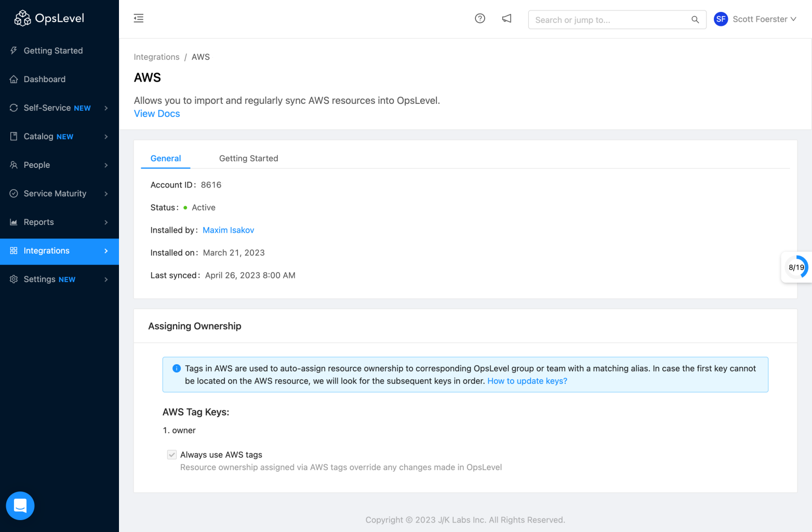Expand the Settings submenu chevron
812x532 pixels.
click(106, 280)
